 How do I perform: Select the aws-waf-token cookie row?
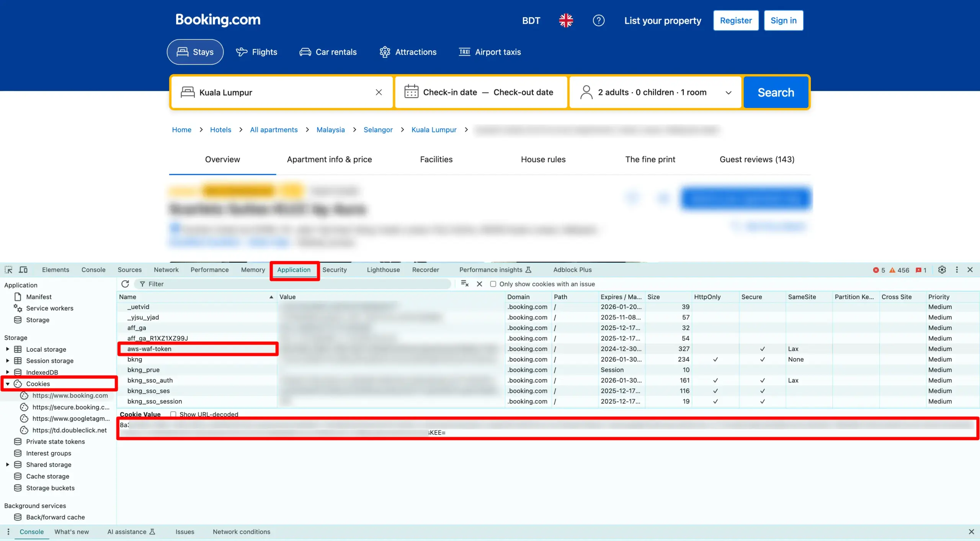tap(548, 349)
